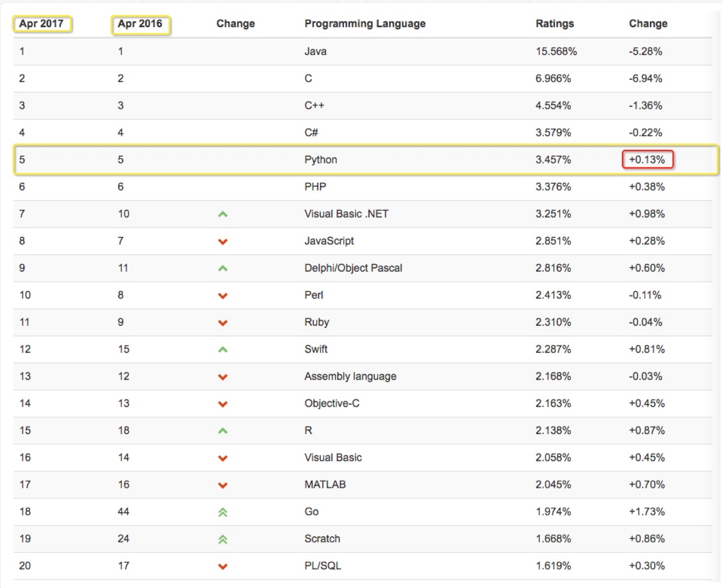Select the red down arrow next to JavaScript
Screen dimensions: 723x588
click(x=223, y=241)
